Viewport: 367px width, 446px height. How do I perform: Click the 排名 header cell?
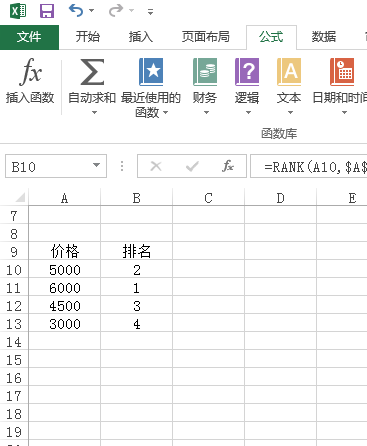tap(137, 251)
